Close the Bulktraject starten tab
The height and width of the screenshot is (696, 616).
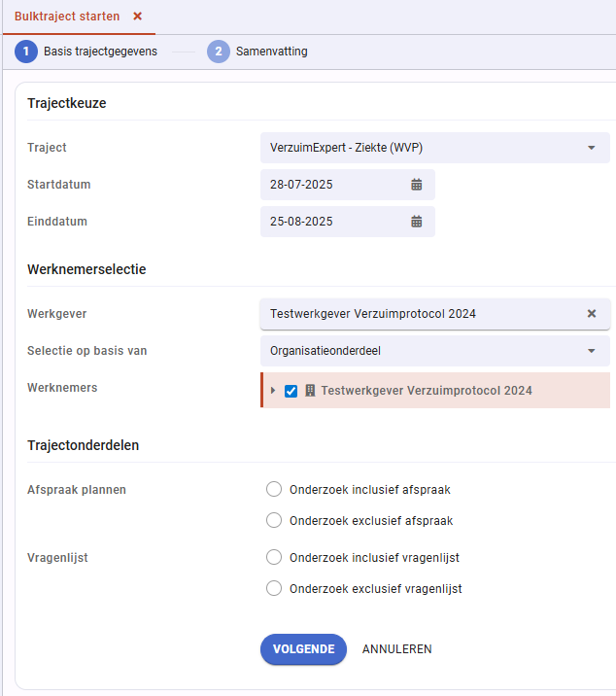coord(138,17)
